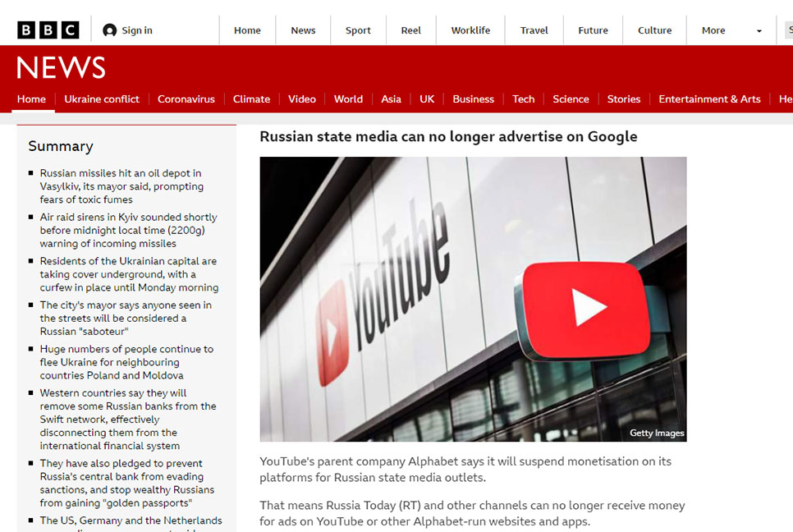Open the World tab

point(348,99)
